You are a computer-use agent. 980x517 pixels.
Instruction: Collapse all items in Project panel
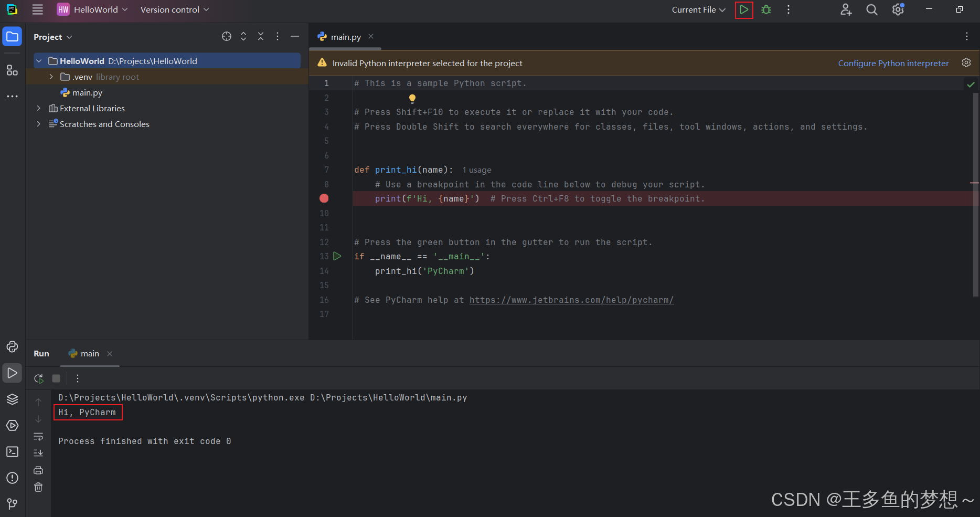(x=261, y=36)
